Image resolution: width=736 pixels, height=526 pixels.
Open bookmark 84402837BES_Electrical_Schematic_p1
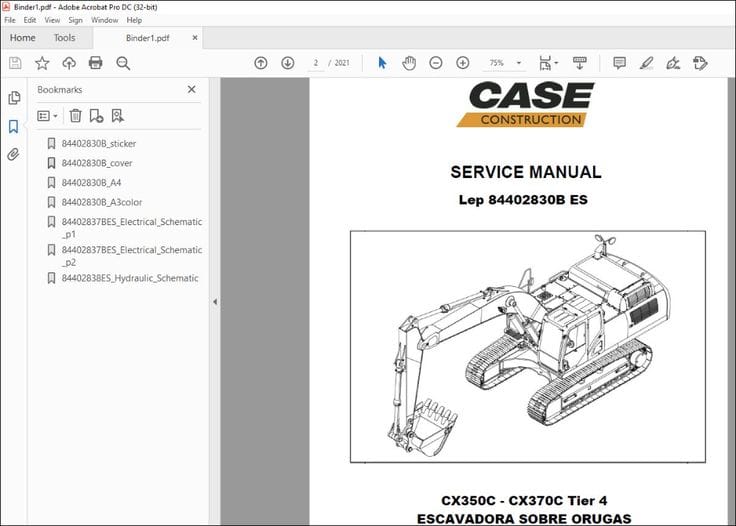point(131,227)
